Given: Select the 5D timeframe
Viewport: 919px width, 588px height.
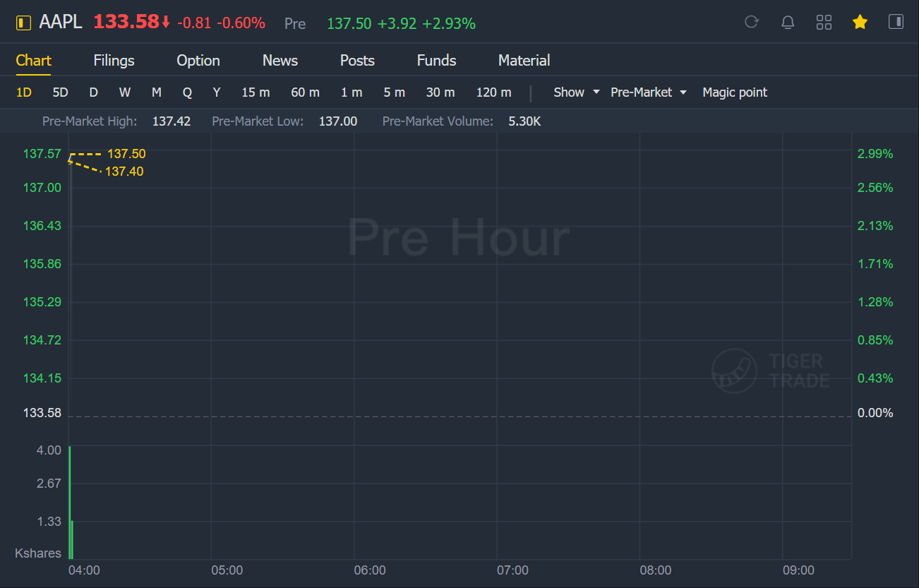Looking at the screenshot, I should coord(60,92).
